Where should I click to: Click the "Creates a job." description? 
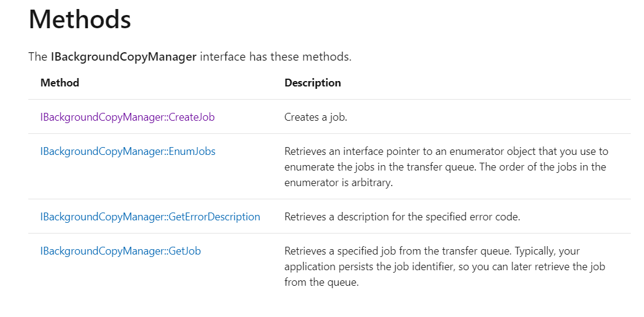(x=316, y=117)
